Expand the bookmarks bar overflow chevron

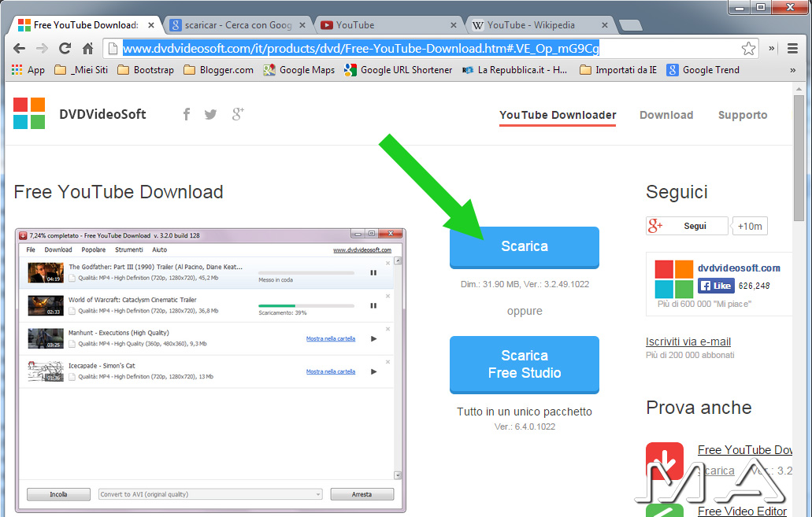click(x=793, y=70)
